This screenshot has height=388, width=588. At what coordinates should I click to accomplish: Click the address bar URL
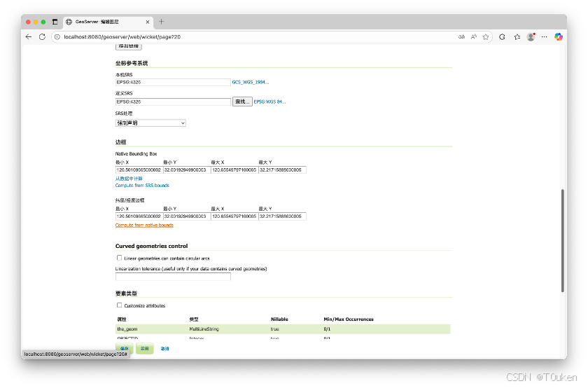pos(122,37)
